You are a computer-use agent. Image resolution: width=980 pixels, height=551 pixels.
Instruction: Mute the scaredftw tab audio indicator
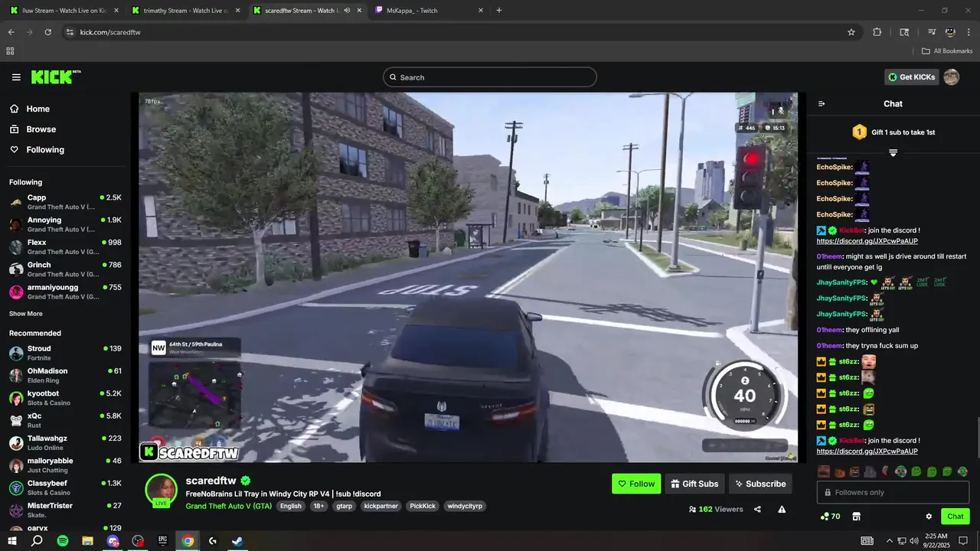tap(347, 11)
